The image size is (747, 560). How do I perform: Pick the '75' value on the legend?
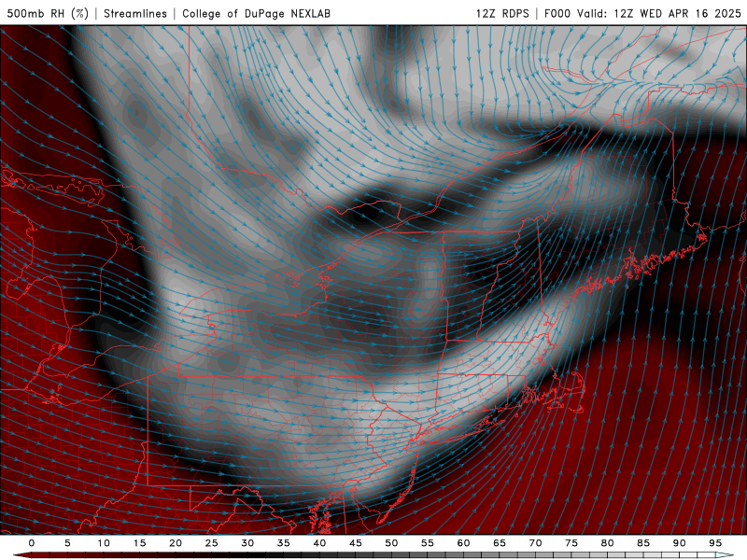pos(571,543)
